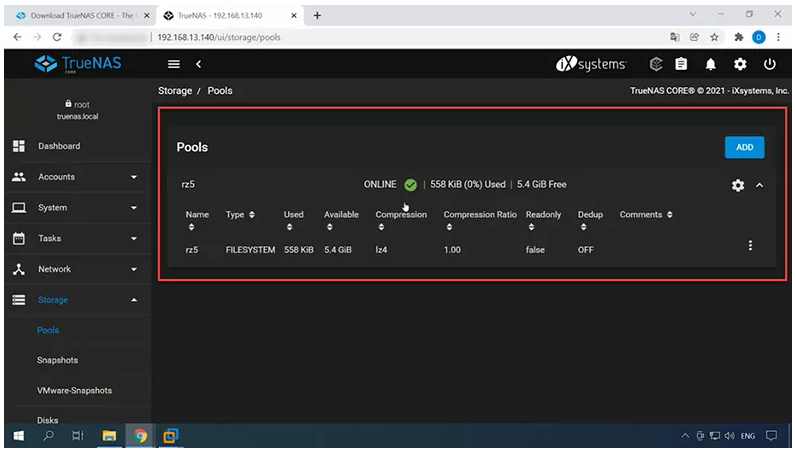Select VMware-Snapshots under Storage

[74, 391]
